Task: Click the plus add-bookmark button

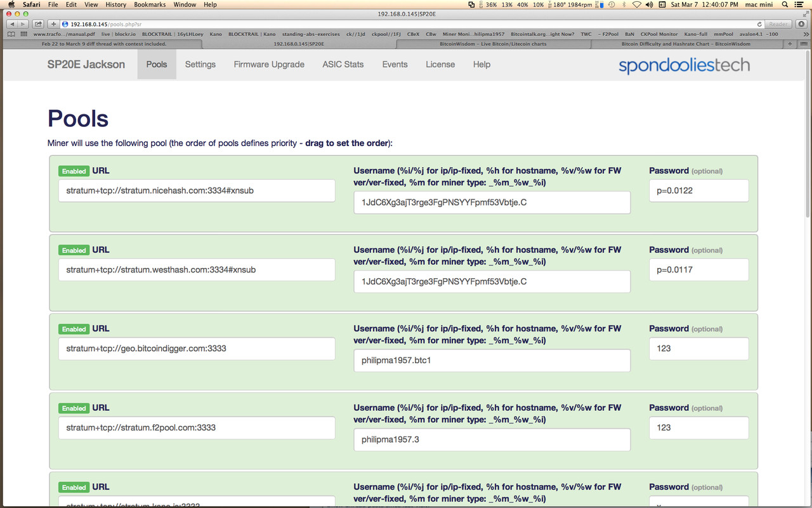Action: click(x=54, y=23)
